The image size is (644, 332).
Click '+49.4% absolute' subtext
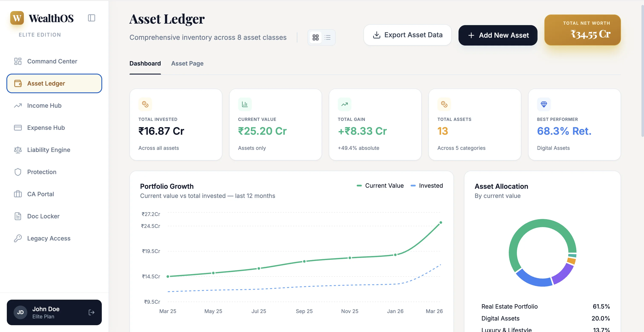point(358,148)
